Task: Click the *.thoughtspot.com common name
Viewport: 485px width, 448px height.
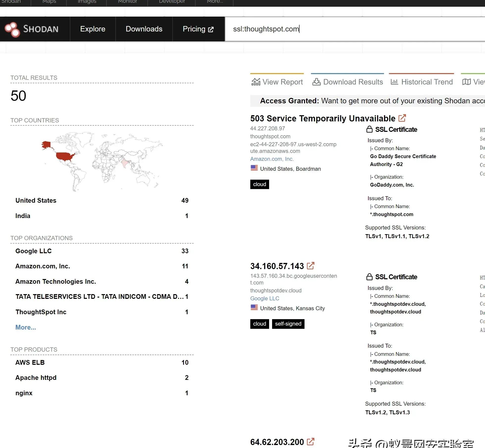Action: pos(391,214)
